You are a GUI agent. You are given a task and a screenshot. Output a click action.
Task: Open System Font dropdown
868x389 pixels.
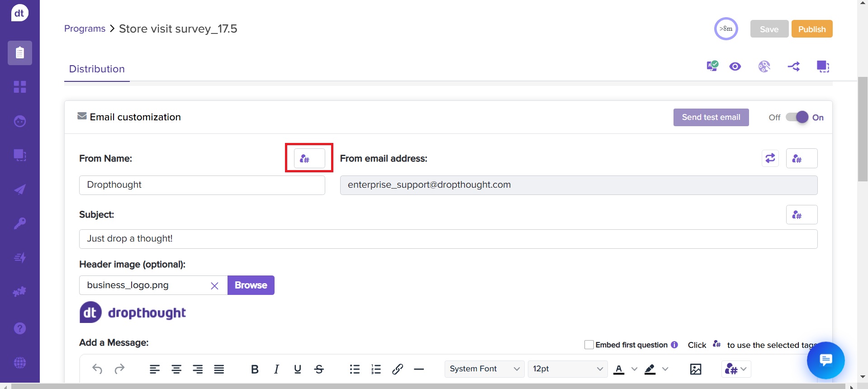tap(484, 369)
